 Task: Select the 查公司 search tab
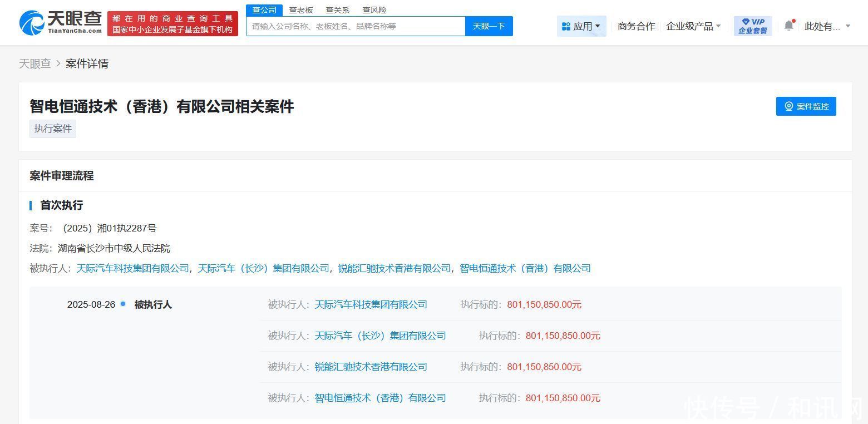[264, 10]
